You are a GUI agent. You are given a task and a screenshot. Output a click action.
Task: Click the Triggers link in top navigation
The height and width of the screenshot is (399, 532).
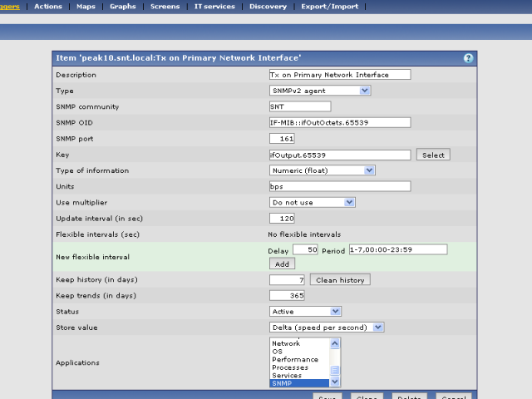(9, 7)
